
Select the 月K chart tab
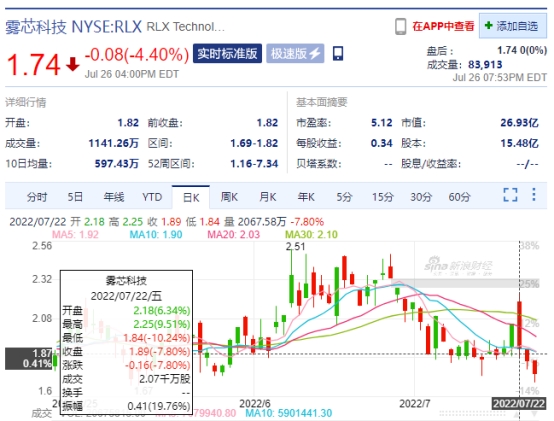pos(267,197)
